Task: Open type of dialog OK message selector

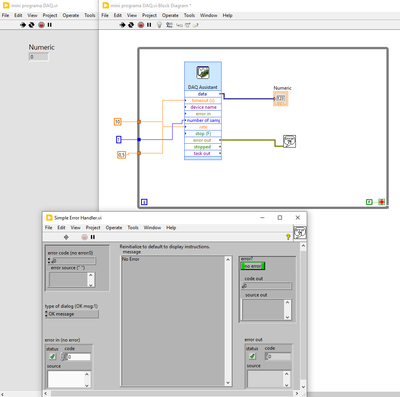Action: tap(72, 314)
